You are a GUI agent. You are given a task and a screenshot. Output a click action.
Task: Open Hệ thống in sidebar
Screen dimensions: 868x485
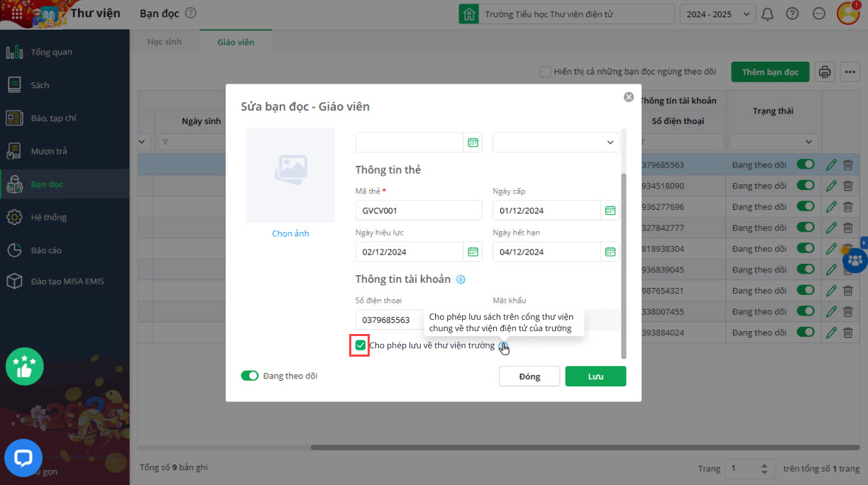65,217
